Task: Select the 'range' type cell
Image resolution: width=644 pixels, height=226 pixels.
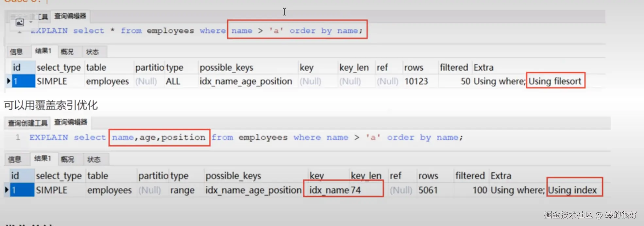Action: [182, 190]
